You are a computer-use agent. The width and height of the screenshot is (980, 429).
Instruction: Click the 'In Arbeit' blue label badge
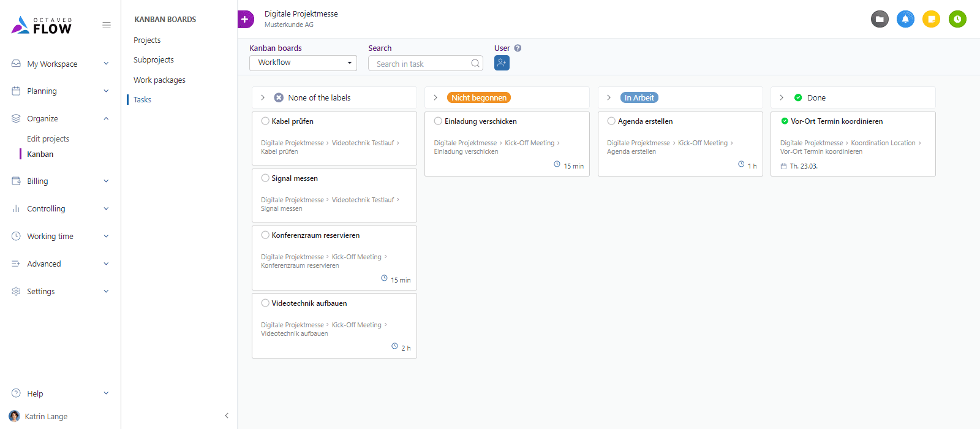639,98
